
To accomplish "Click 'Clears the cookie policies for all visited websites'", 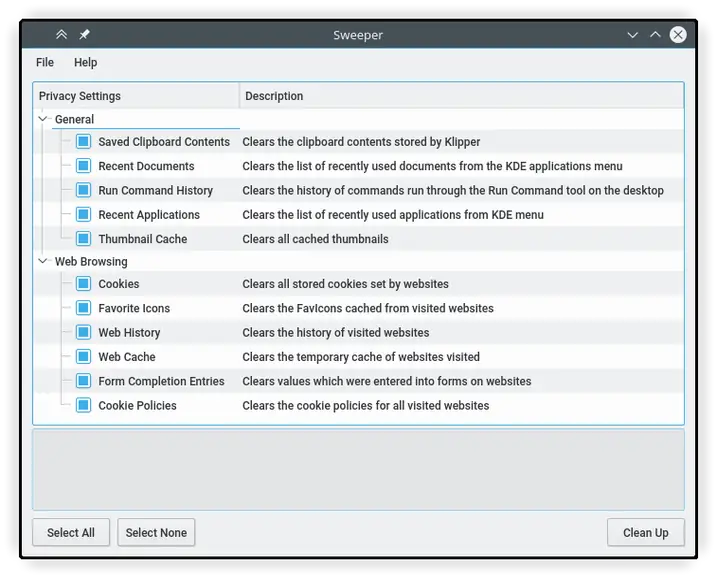I will [365, 405].
